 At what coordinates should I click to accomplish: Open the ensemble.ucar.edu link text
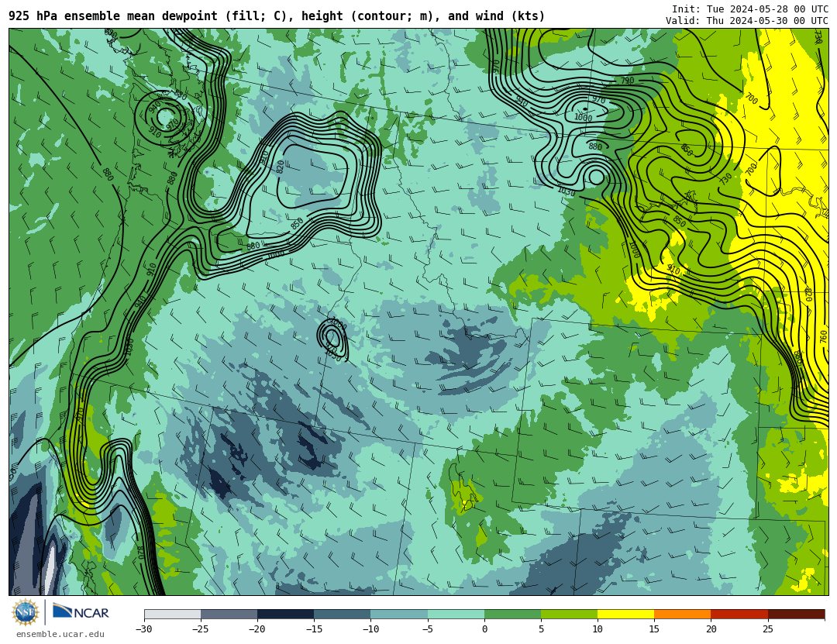point(60,635)
